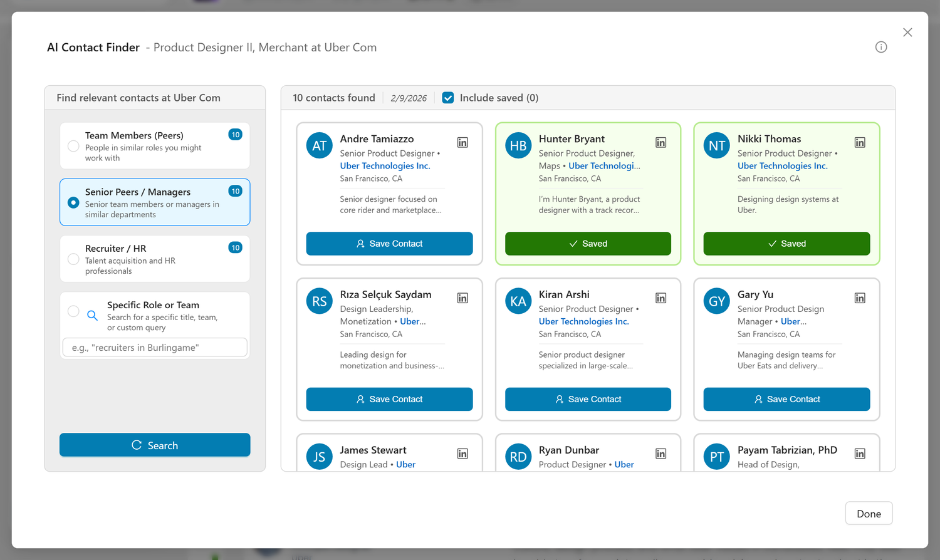This screenshot has height=560, width=940.
Task: Open Uber Technologies Inc. link for Nikki Thomas
Action: (x=782, y=166)
